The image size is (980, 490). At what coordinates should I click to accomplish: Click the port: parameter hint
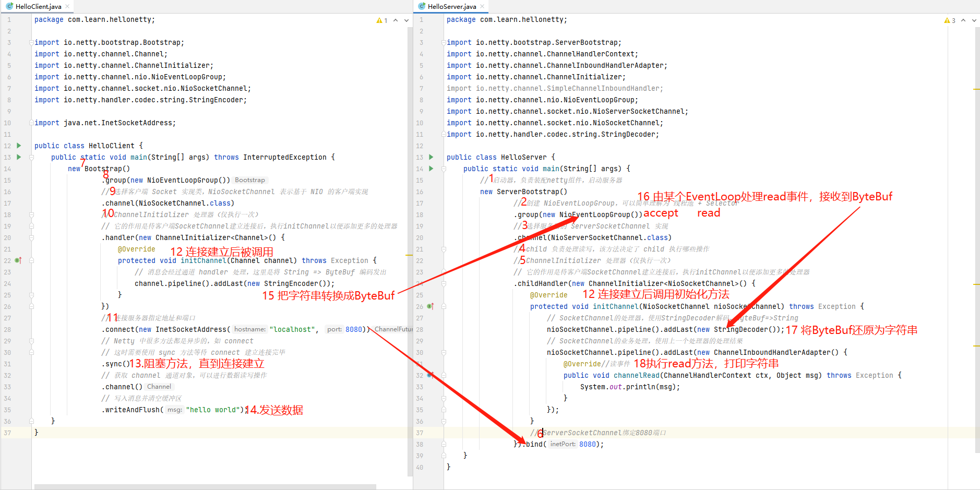click(x=334, y=329)
